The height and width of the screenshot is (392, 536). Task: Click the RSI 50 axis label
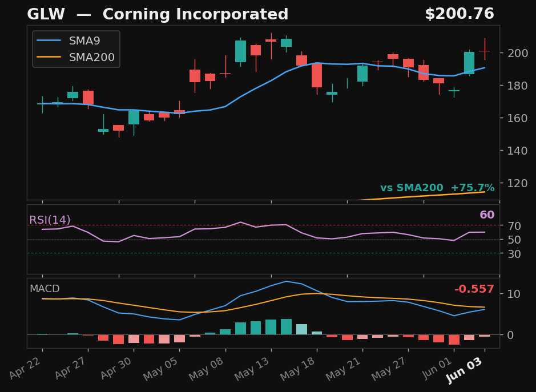pos(514,240)
